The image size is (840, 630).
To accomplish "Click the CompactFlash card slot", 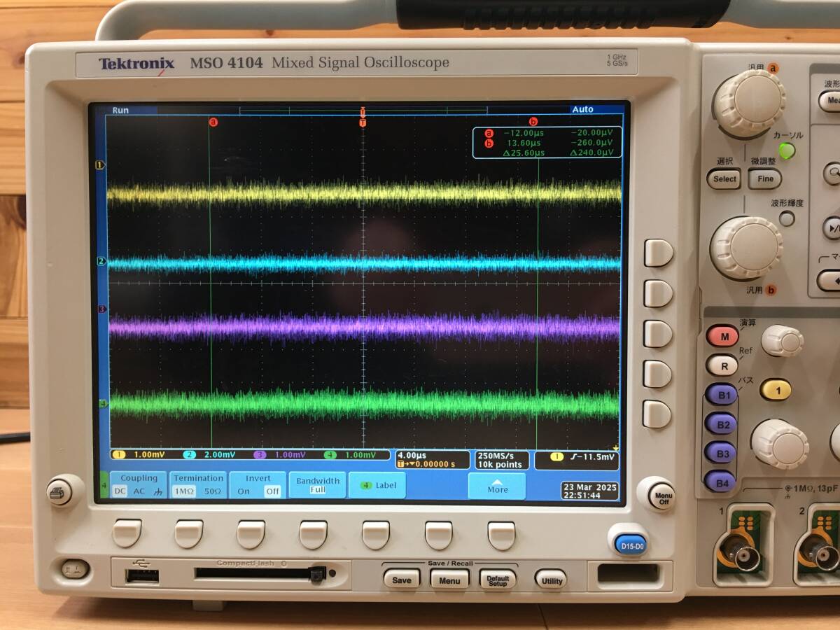I will coord(252,573).
